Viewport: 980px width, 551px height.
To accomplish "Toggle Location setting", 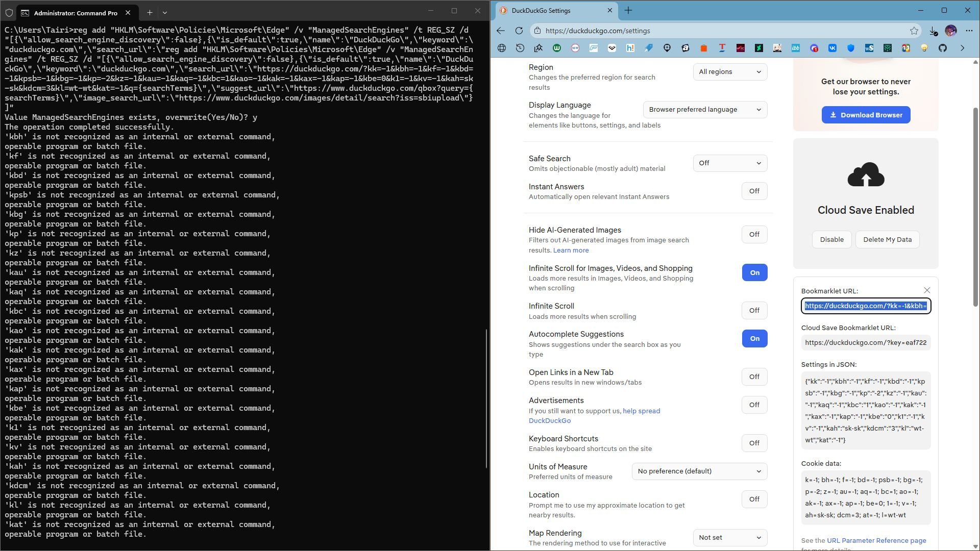I will (x=754, y=499).
